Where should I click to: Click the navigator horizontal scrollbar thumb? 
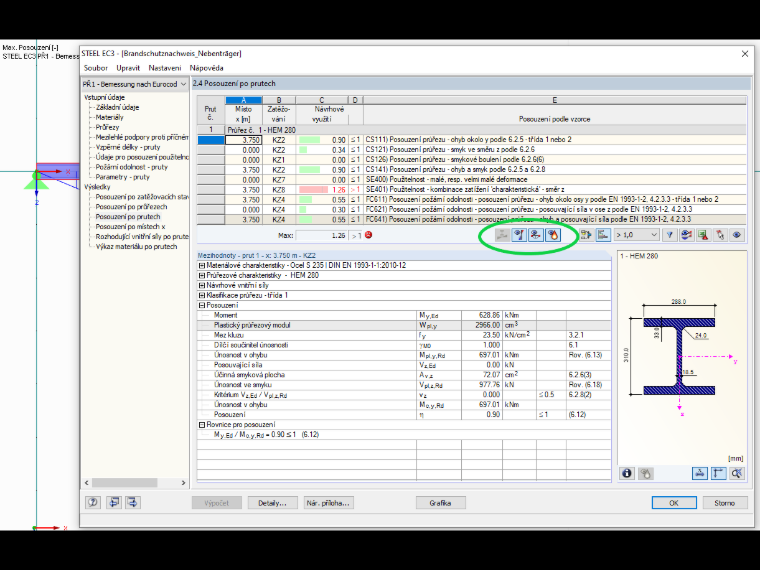125,483
